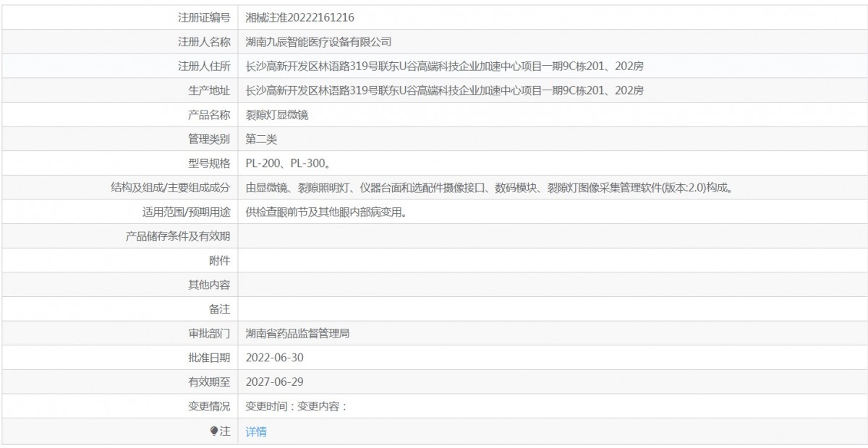Click the 备注 label

[x=220, y=309]
